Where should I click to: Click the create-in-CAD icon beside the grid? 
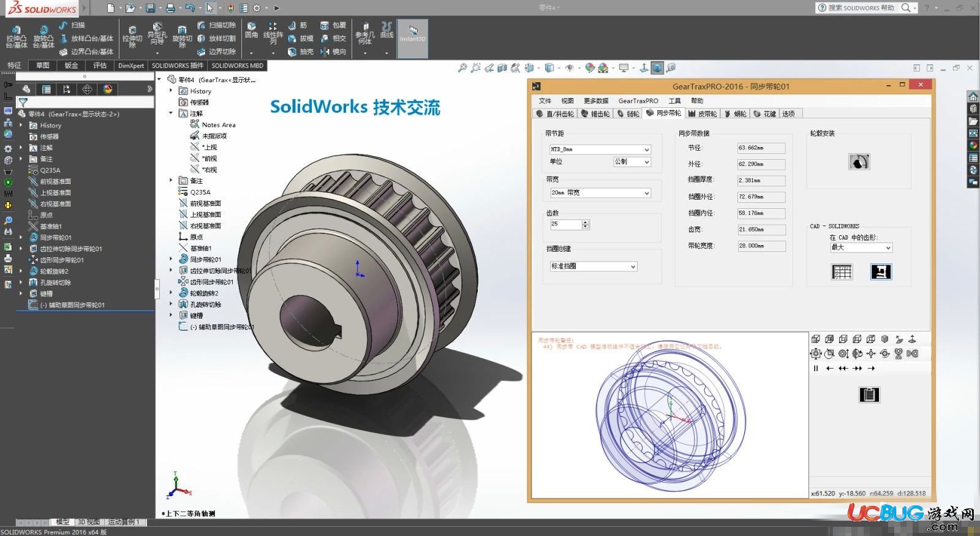click(x=881, y=271)
